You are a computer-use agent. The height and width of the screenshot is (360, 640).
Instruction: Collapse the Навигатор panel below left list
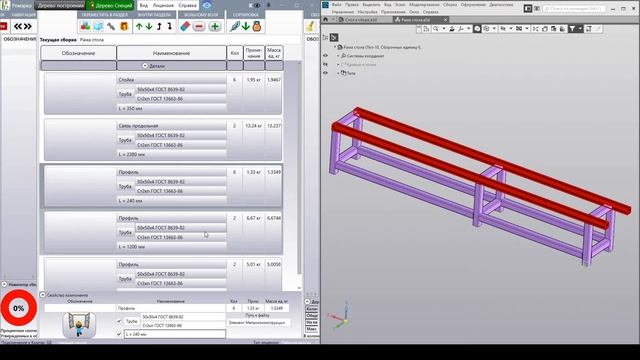pyautogui.click(x=4, y=284)
